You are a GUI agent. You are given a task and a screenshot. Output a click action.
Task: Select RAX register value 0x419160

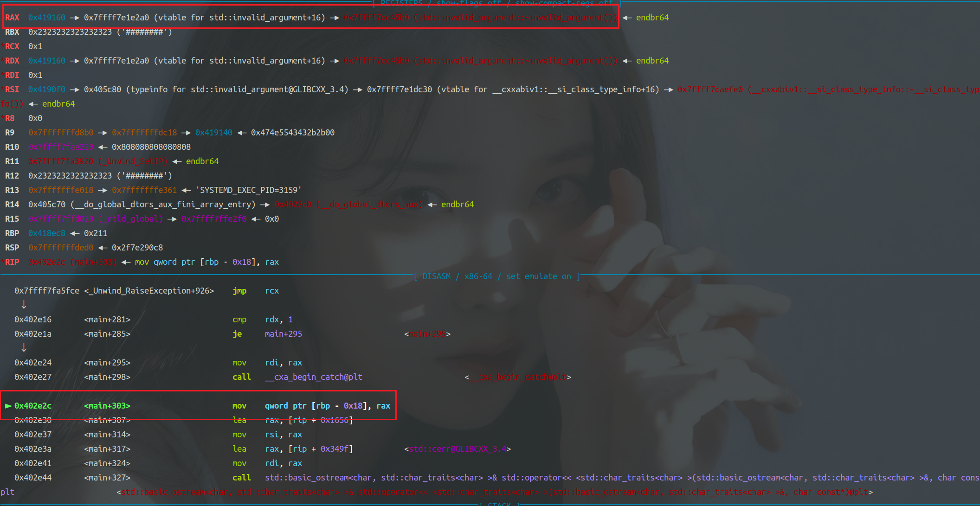[x=47, y=18]
